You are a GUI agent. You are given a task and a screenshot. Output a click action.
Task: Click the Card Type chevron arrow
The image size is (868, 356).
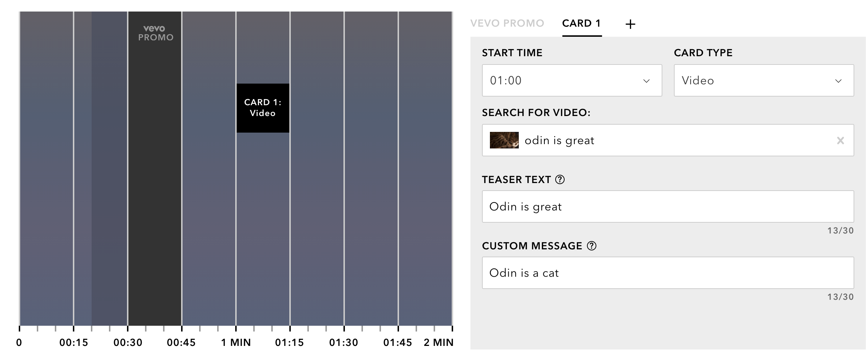[838, 81]
